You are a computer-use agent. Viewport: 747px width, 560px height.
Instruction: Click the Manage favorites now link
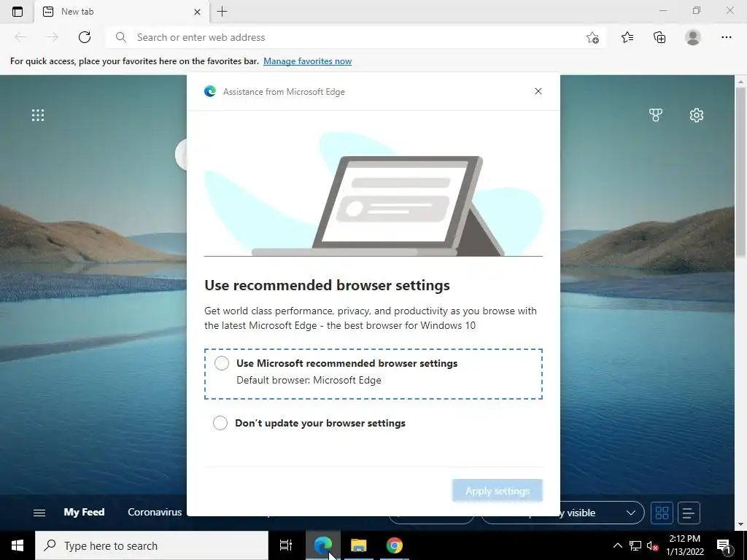click(x=307, y=61)
